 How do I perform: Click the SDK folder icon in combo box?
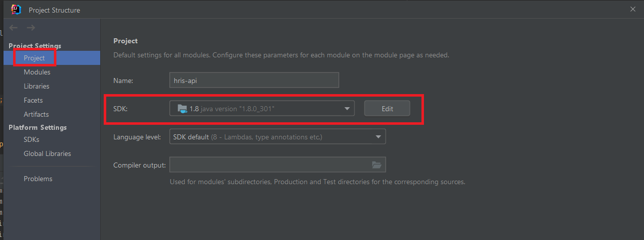click(x=182, y=108)
